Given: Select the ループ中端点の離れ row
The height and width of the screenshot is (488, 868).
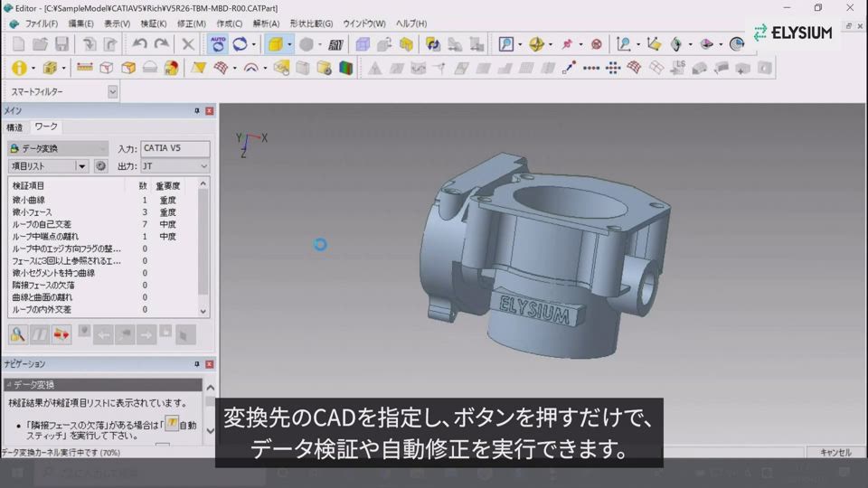Looking at the screenshot, I should click(x=103, y=237).
